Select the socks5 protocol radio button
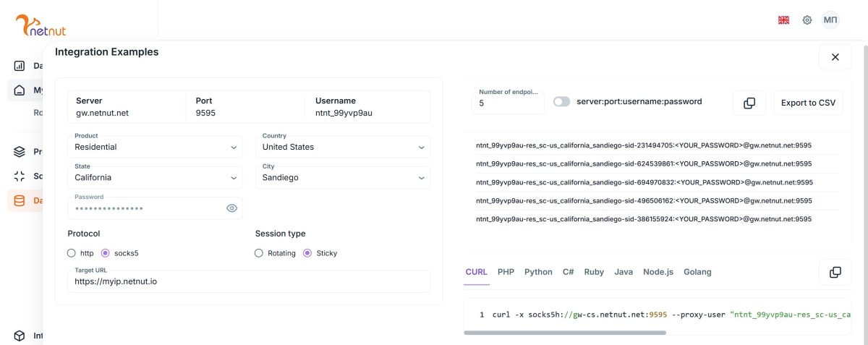 click(106, 253)
